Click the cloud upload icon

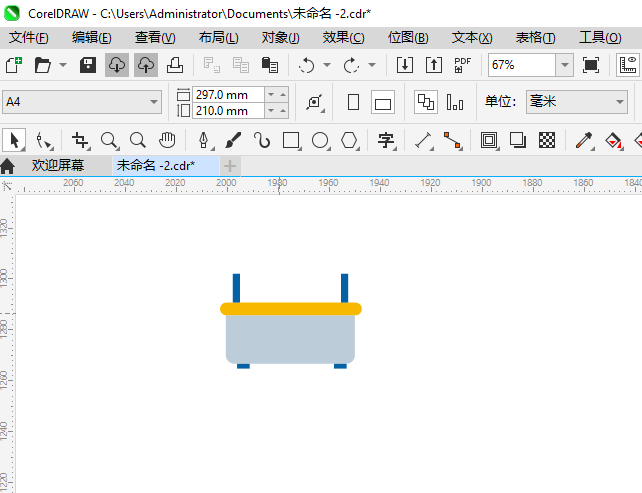pos(146,65)
